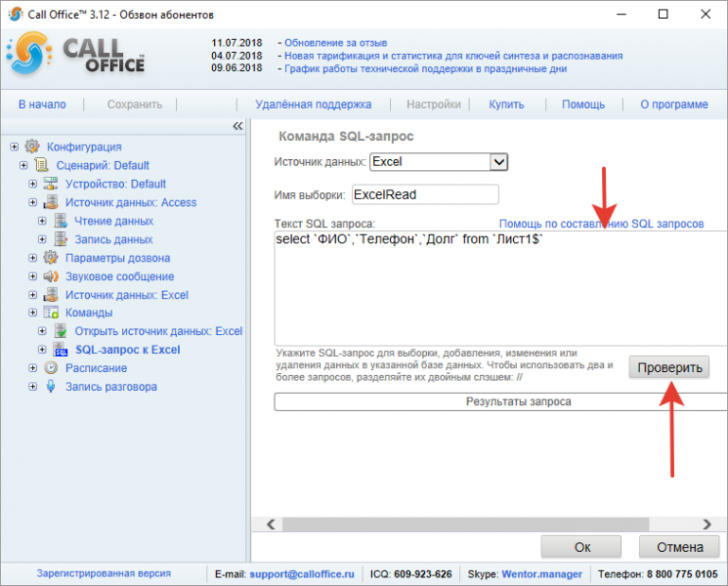The width and height of the screenshot is (728, 586).
Task: Click the Открыть источник данных icon
Action: (x=61, y=331)
